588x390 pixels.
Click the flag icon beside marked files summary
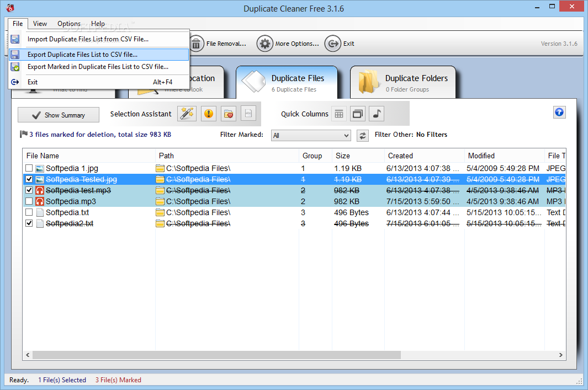pyautogui.click(x=24, y=134)
